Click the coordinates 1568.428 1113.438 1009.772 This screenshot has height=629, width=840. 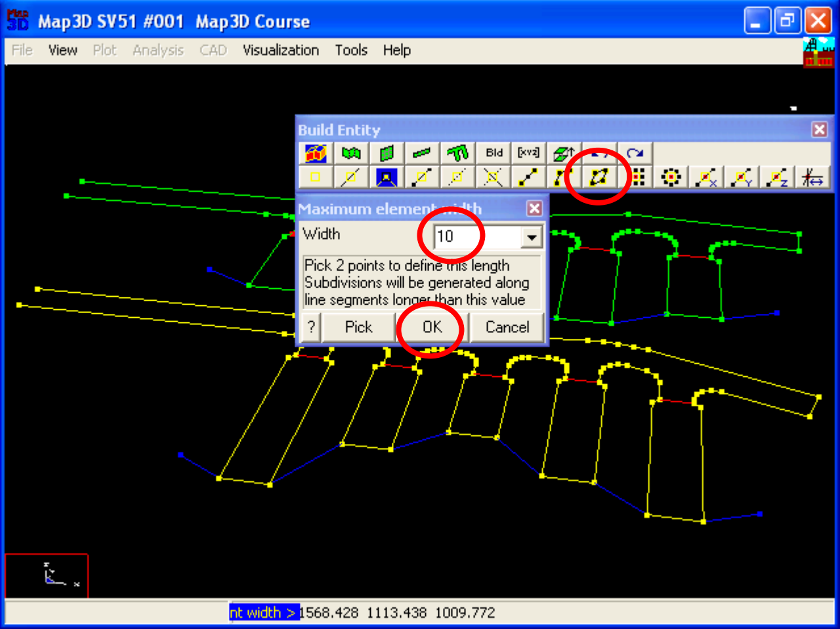coord(397,613)
